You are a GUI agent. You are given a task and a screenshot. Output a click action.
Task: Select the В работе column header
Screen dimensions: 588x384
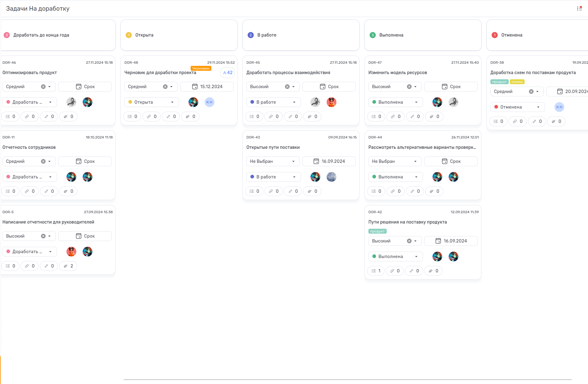(x=267, y=35)
